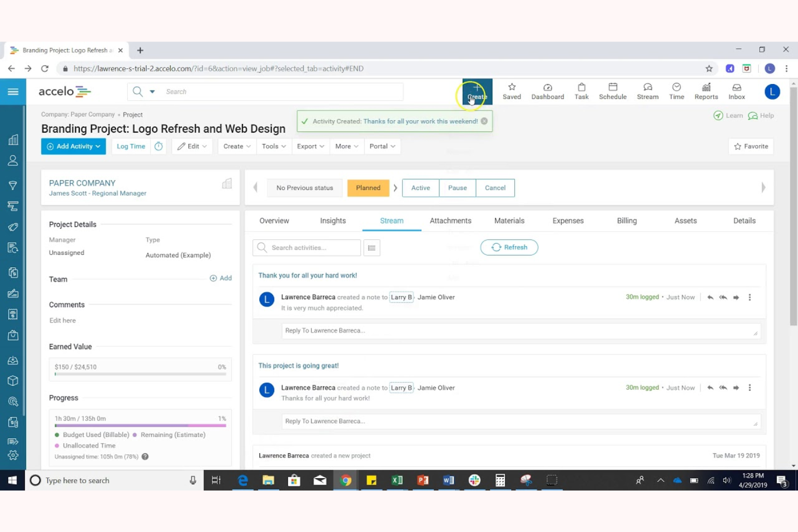This screenshot has height=532, width=798.
Task: Open the Export dropdown menu
Action: 311,147
